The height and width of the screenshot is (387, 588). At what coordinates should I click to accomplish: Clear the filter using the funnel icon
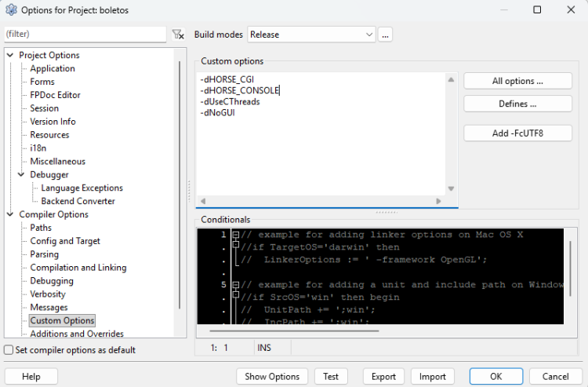tap(178, 35)
